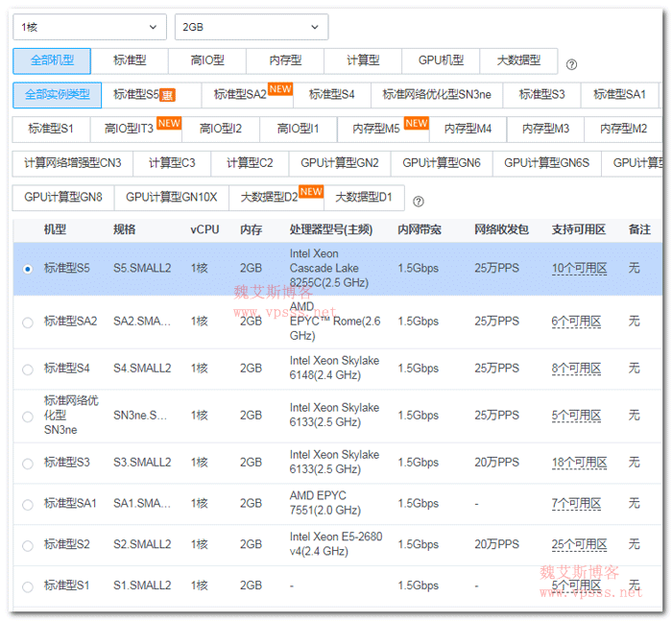672x621 pixels.
Task: Select the 标准型SA2 instance radio button
Action: [x=28, y=322]
